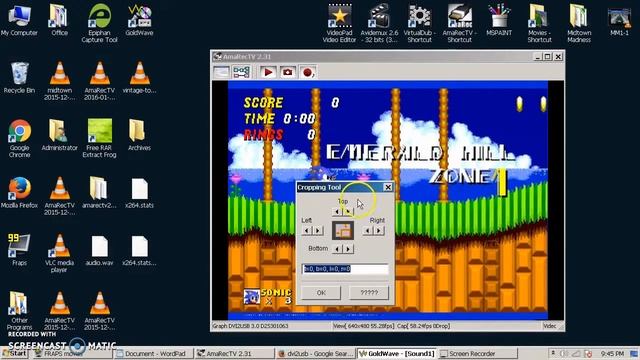The image size is (640, 360).
Task: Open the Movies shortcut folder
Action: (x=539, y=24)
